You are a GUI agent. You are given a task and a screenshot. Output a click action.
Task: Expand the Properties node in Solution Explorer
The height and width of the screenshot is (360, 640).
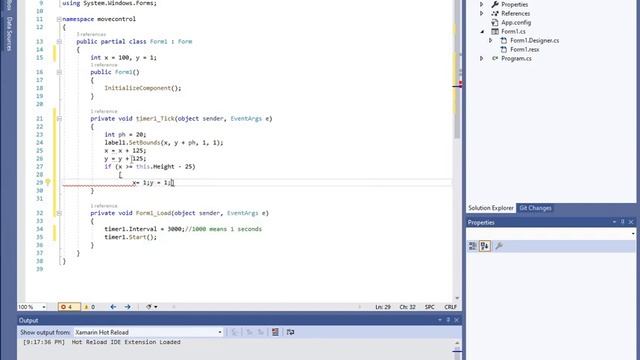tap(482, 4)
